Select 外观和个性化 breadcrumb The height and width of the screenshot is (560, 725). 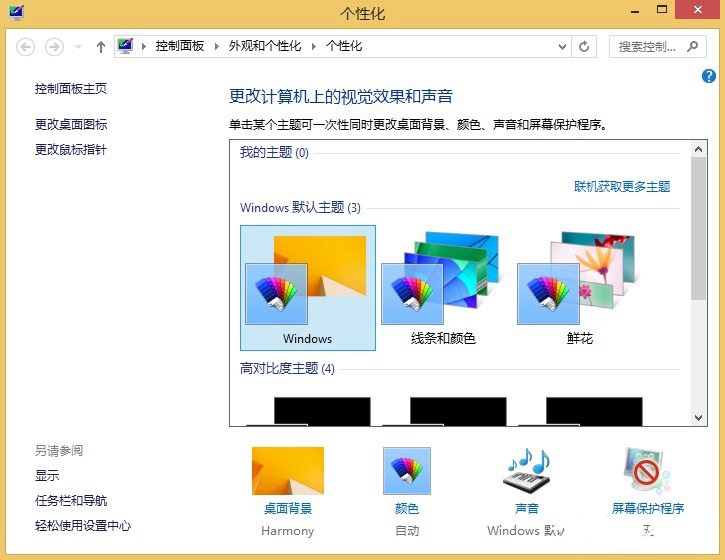click(265, 46)
